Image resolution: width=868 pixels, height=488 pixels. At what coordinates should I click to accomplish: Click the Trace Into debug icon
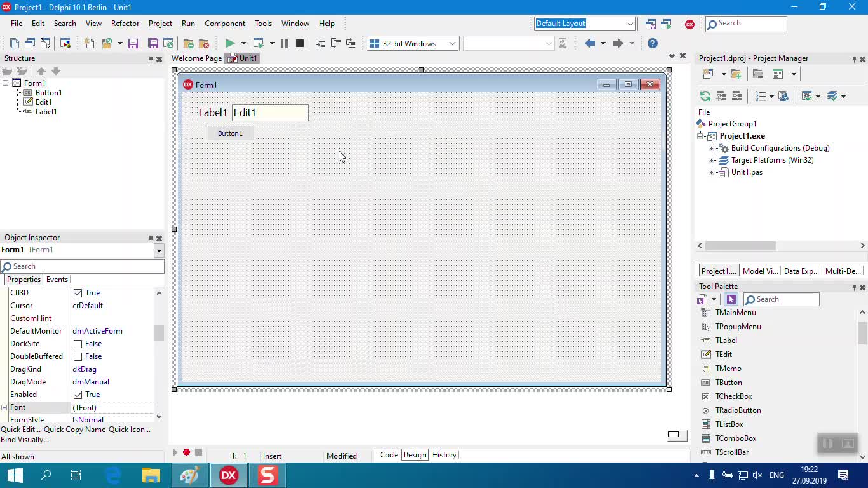[x=320, y=43]
